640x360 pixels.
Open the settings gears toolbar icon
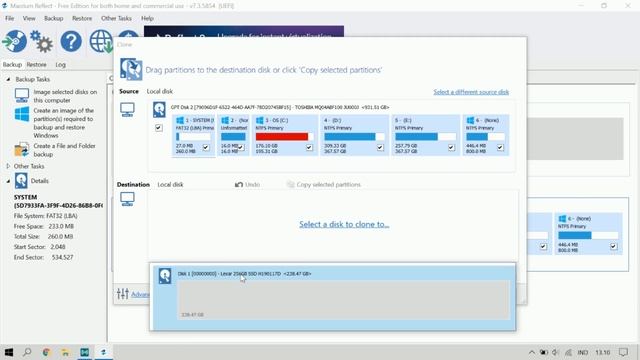[42, 41]
